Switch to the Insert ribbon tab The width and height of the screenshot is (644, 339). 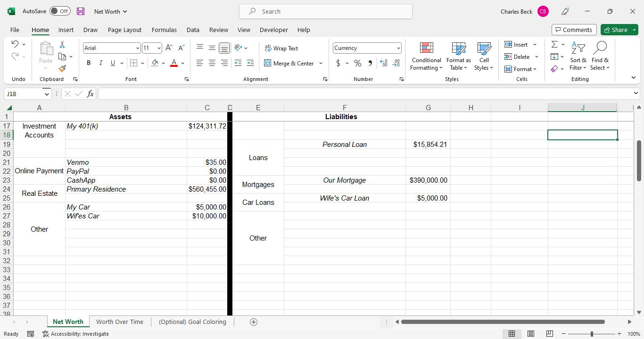[x=66, y=30]
